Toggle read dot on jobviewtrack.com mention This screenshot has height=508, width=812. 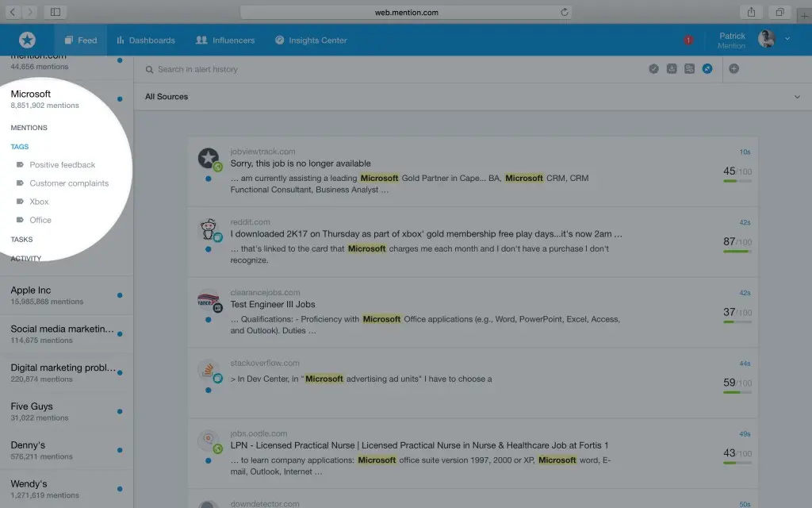[x=208, y=179]
